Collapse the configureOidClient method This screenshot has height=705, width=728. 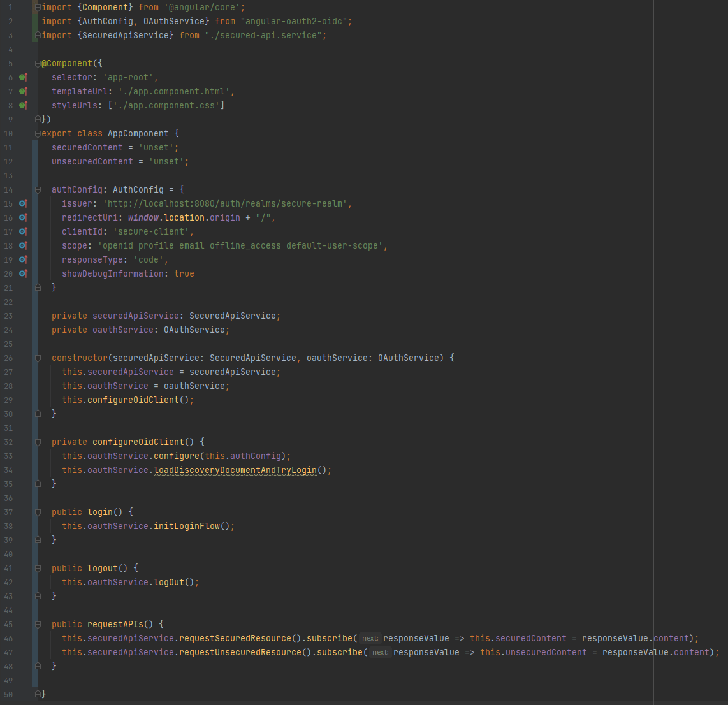tap(38, 442)
